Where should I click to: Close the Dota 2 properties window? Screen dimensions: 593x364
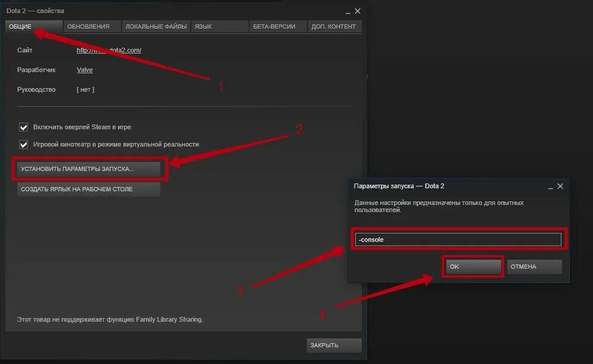click(358, 11)
